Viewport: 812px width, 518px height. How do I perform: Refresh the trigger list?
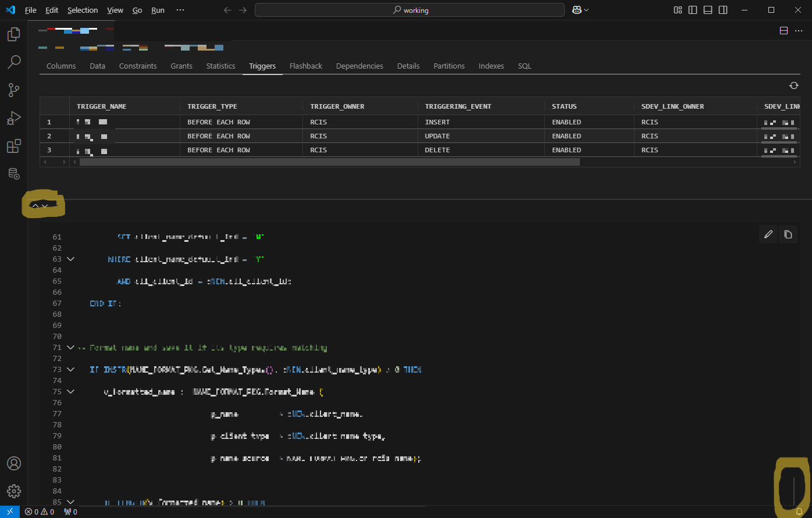click(793, 85)
